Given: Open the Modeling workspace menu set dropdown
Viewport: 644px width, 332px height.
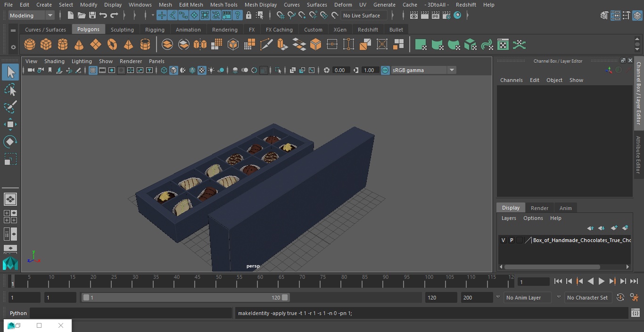Looking at the screenshot, I should point(31,16).
